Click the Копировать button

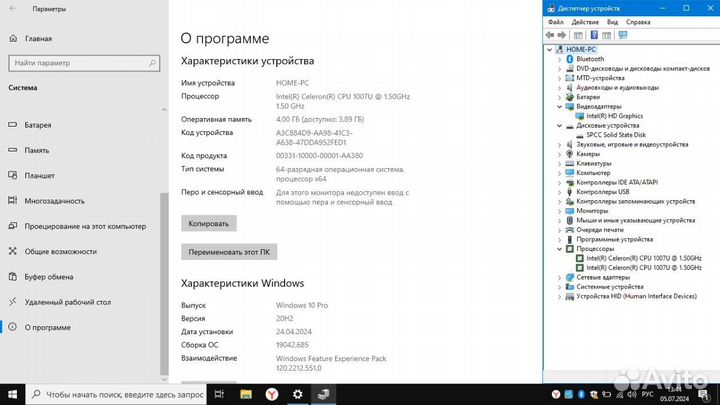(x=208, y=224)
